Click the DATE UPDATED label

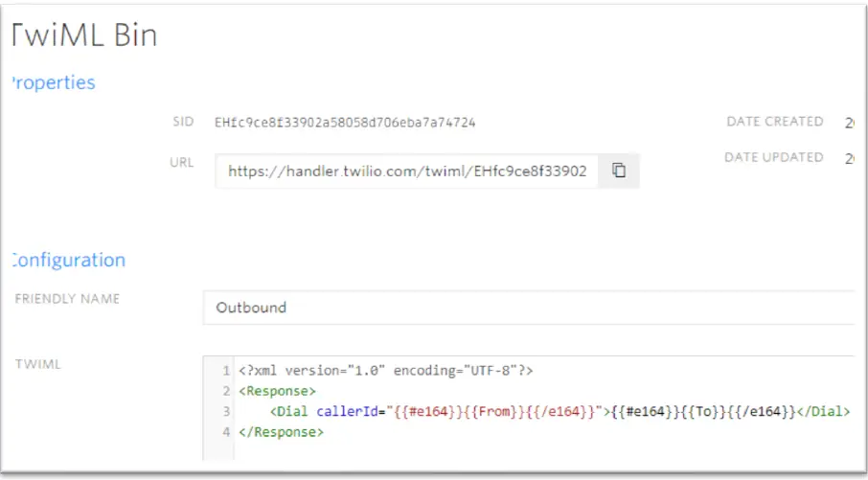[774, 157]
